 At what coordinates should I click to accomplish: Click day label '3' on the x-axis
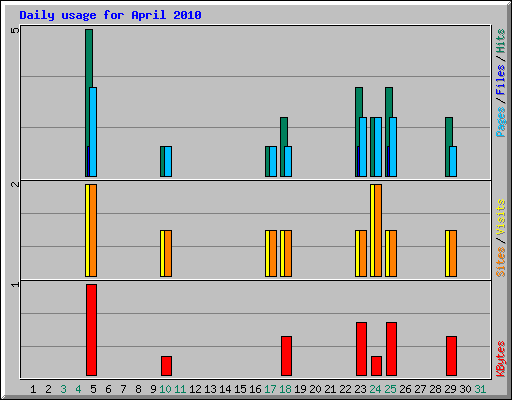coord(63,389)
